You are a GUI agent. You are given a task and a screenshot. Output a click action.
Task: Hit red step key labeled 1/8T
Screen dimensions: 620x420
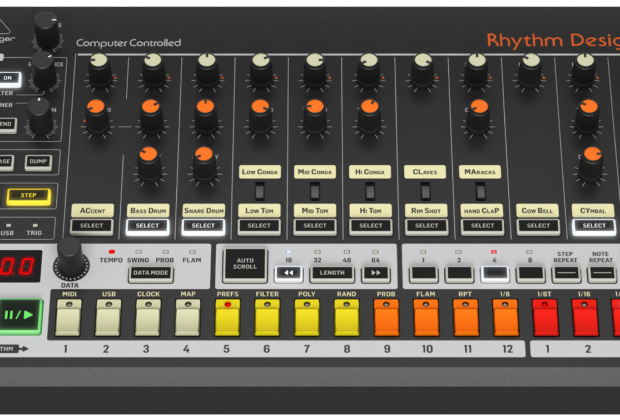[x=546, y=318]
